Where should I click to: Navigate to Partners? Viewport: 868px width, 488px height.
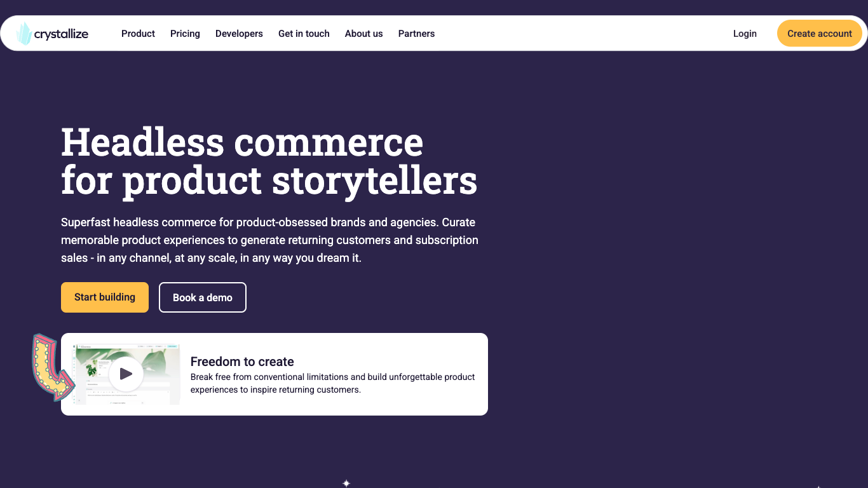click(416, 34)
